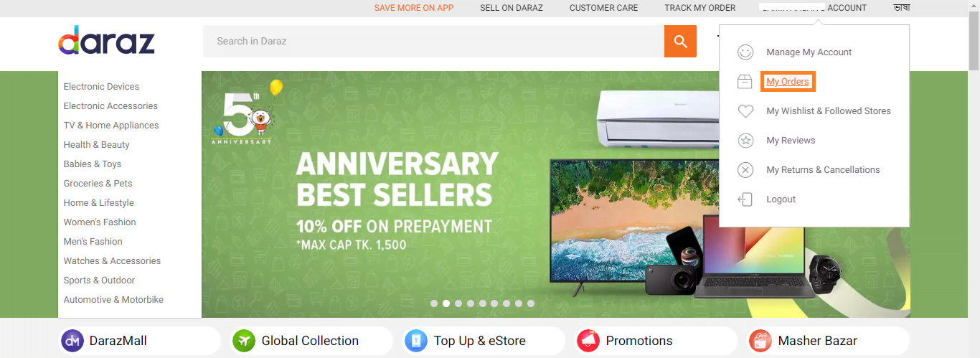This screenshot has height=358, width=980.
Task: Open My Orders link
Action: tap(788, 82)
